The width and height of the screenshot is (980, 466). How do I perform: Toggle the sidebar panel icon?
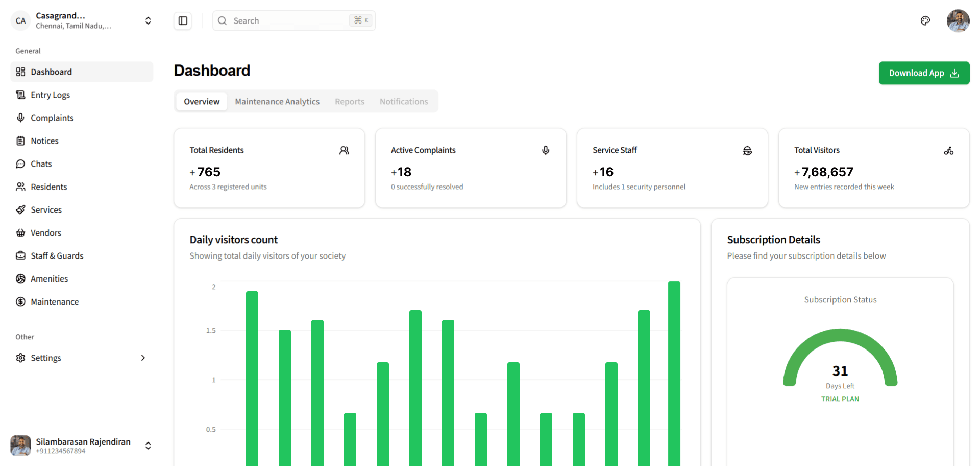tap(183, 21)
